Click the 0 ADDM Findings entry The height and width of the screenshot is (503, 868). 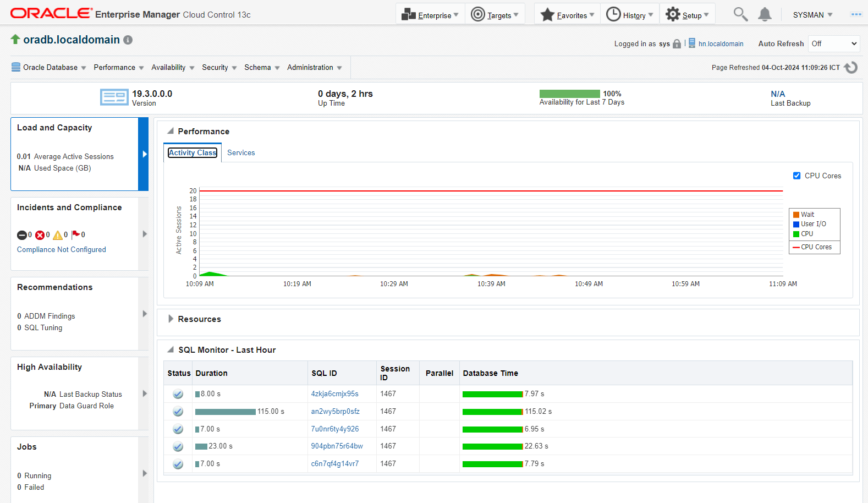[46, 316]
